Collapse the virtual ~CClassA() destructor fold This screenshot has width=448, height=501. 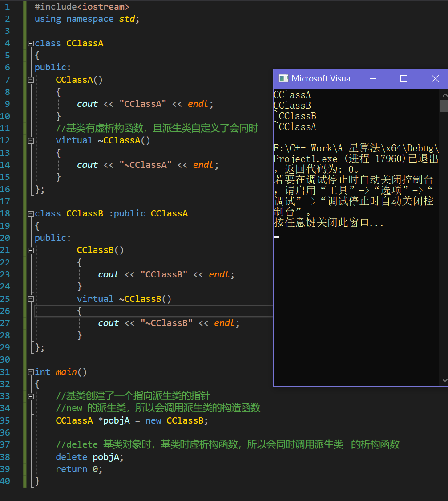tap(31, 141)
